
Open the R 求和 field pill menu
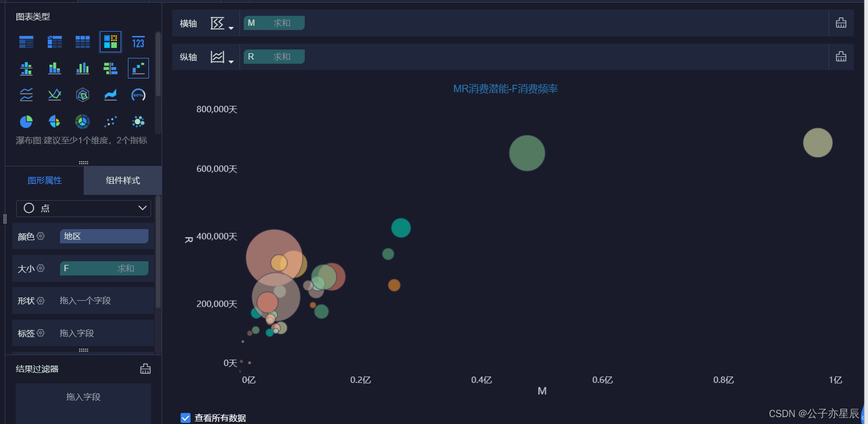pyautogui.click(x=274, y=56)
